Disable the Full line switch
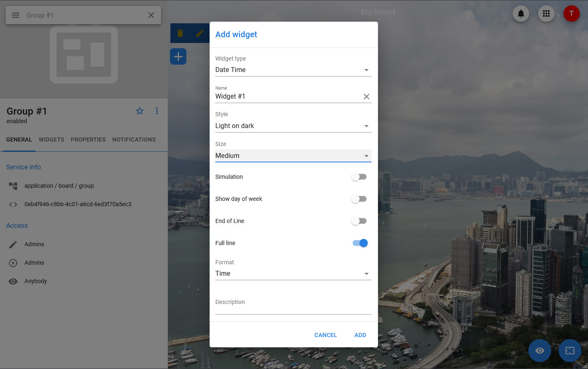This screenshot has width=588, height=369. point(360,243)
